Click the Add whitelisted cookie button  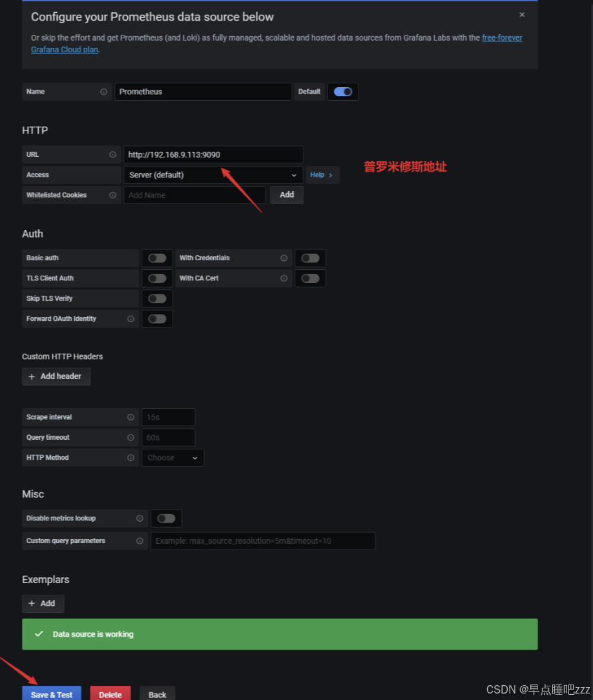[x=287, y=195]
